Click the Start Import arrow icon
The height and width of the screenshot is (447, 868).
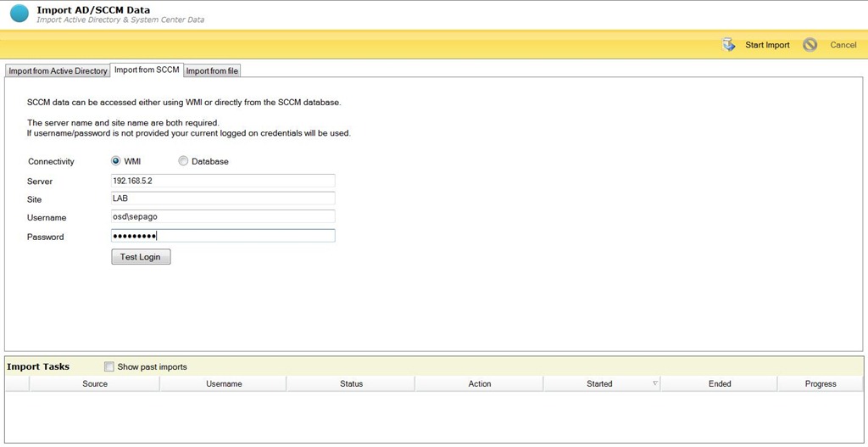pyautogui.click(x=729, y=45)
